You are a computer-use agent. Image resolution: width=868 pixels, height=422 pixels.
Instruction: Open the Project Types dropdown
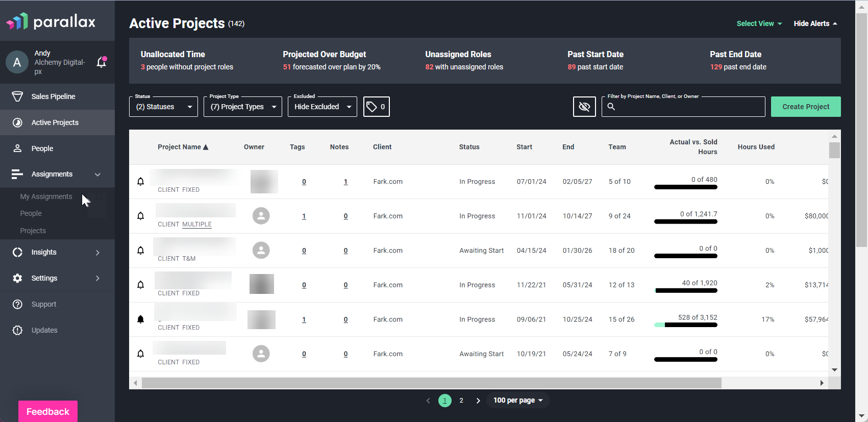click(x=243, y=107)
